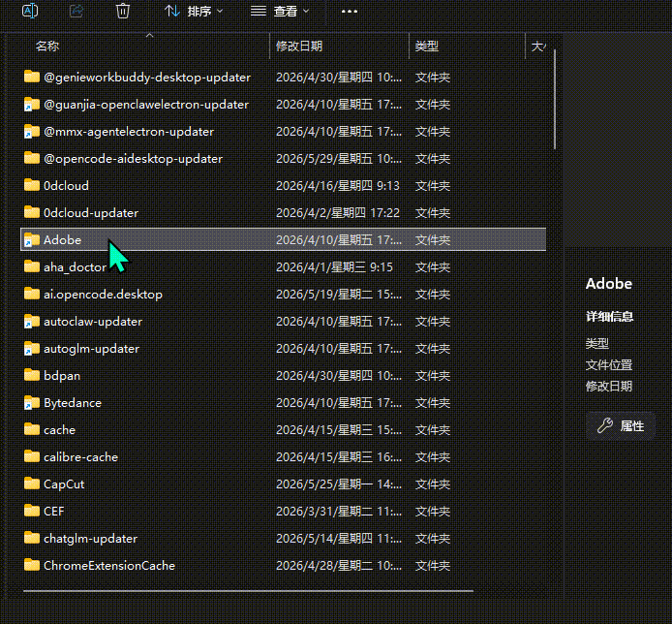Select the 0dcloud folder icon
The width and height of the screenshot is (672, 624).
pos(32,185)
